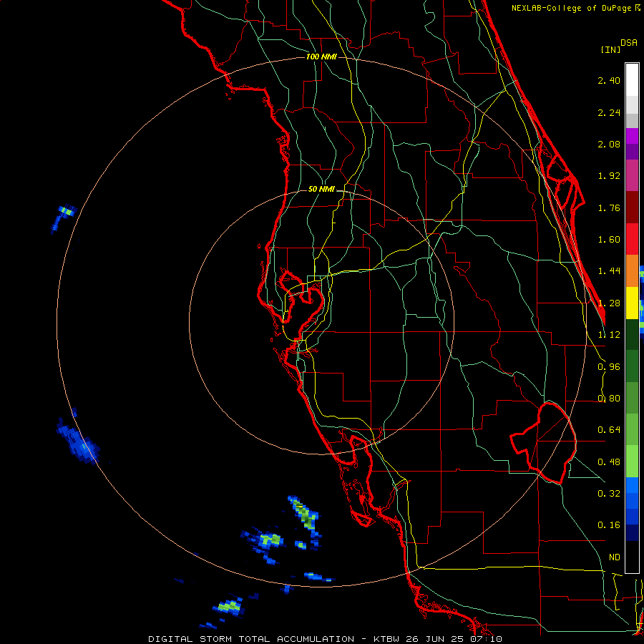This screenshot has width=644, height=644.
Task: Click the NEXLAB-College of DuPage label
Action: (572, 8)
